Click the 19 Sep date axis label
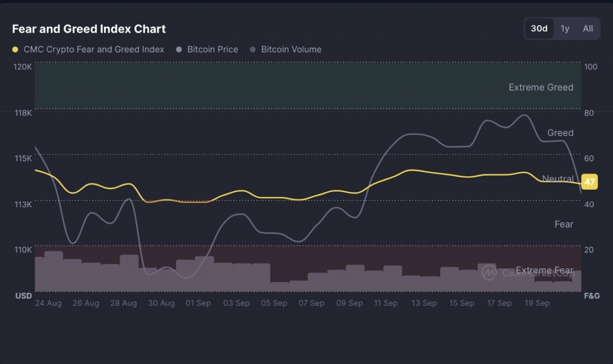 pos(537,304)
